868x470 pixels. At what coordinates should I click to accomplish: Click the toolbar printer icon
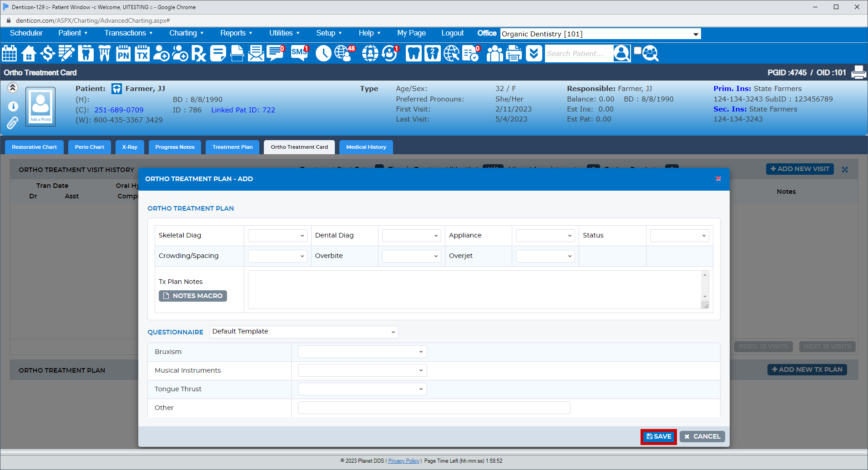coord(514,53)
